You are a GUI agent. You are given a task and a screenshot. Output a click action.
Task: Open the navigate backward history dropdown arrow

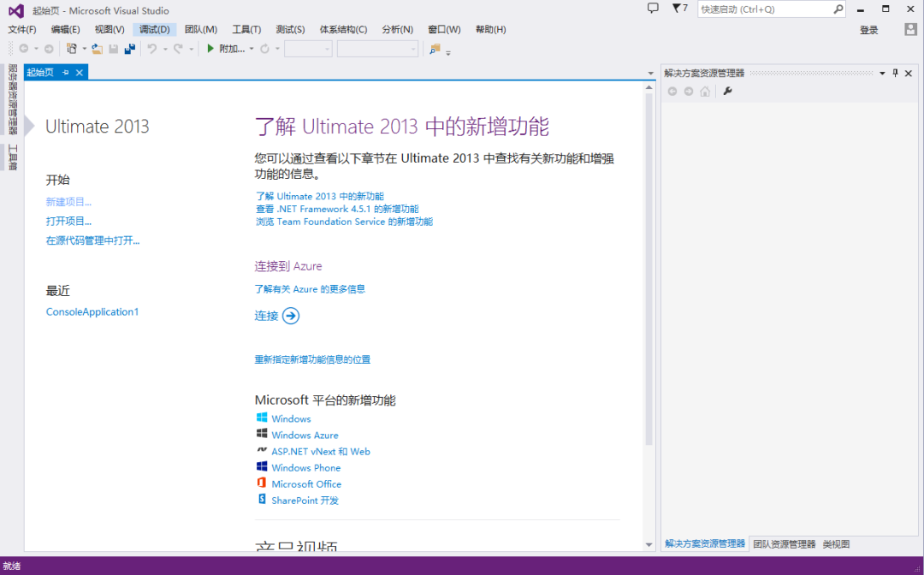pos(36,49)
